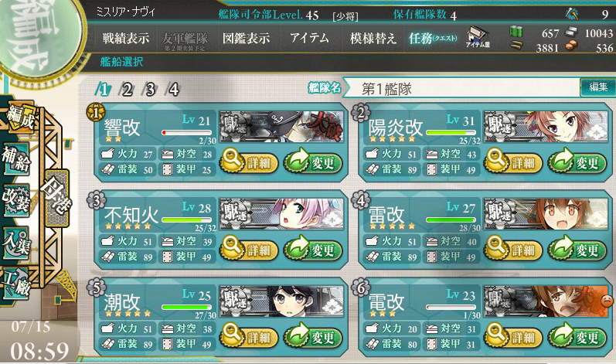Screen dimensions: 616x364
Task: Click 詳細 details button for 響改
Action: (249, 162)
